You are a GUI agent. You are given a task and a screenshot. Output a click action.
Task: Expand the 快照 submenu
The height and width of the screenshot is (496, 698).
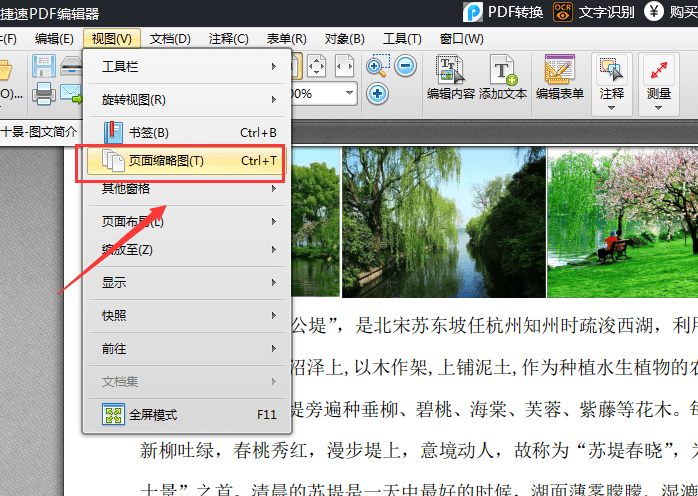tap(187, 316)
